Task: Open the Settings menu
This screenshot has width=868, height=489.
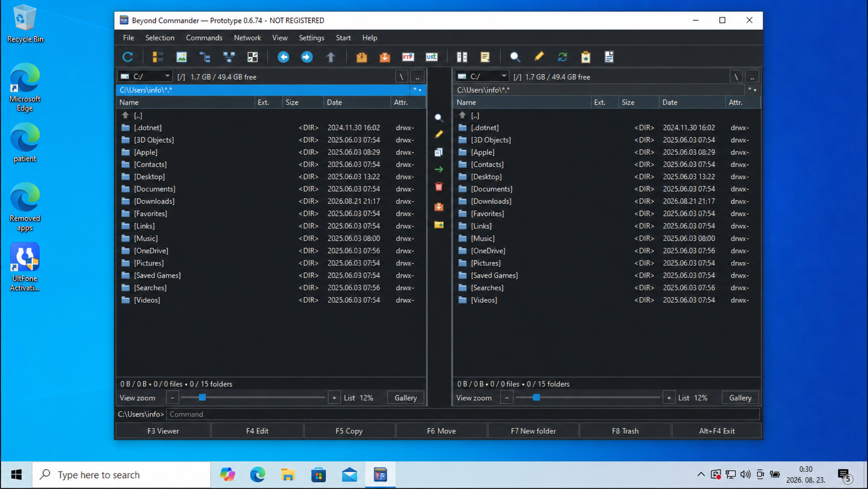Action: 311,38
